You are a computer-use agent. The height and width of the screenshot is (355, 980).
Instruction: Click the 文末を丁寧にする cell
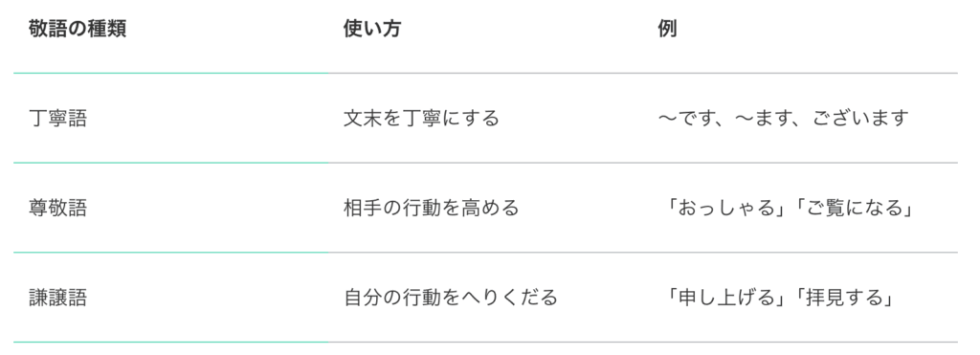click(x=421, y=118)
